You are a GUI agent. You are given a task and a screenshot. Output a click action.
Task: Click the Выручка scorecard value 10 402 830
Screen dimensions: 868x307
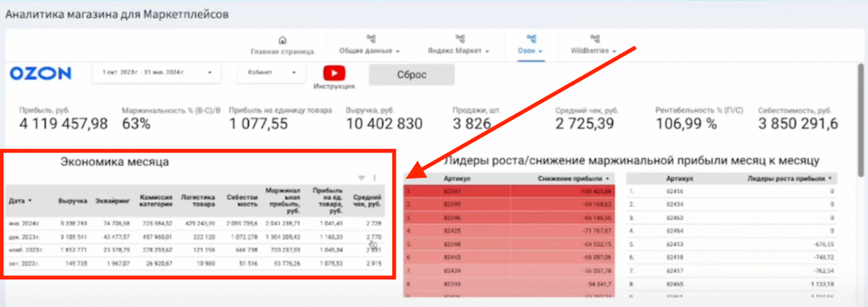(x=384, y=123)
